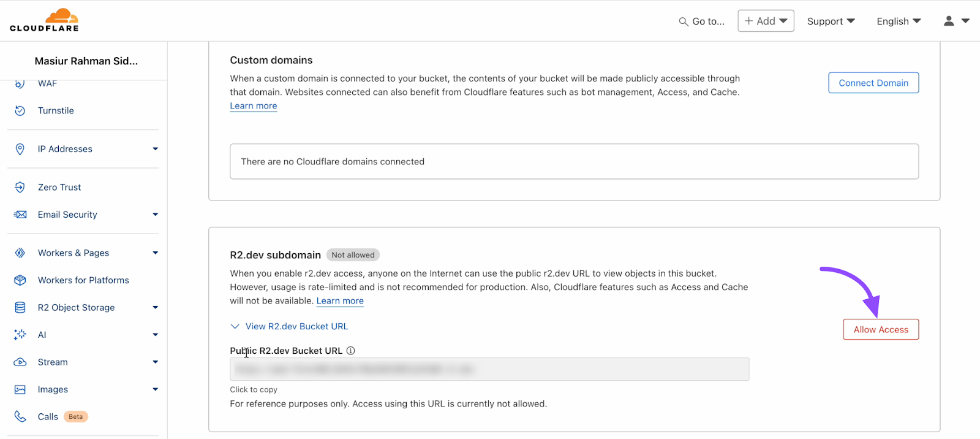Open the WAF menu item
The height and width of the screenshot is (439, 980).
point(47,84)
